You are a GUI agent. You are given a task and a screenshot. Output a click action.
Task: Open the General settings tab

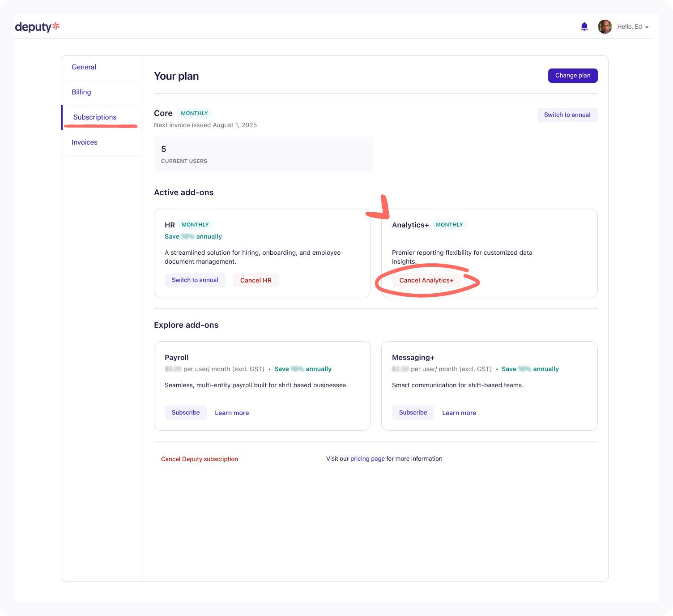point(84,67)
